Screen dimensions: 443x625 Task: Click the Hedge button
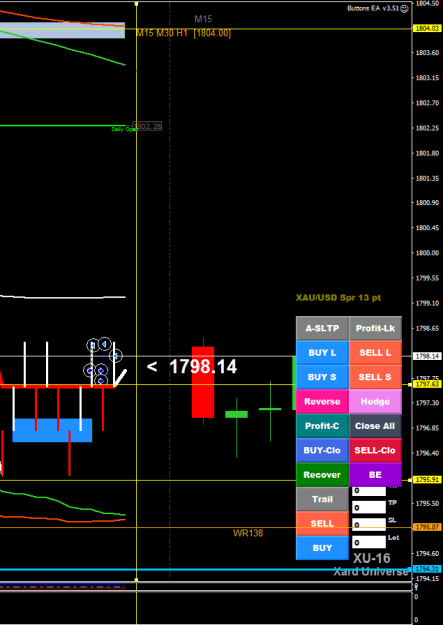pyautogui.click(x=375, y=401)
